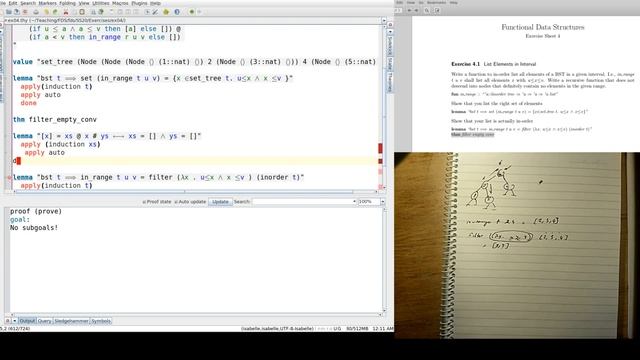Click the greyed arrow icon after the green circle
The image size is (640, 360).
point(199,12)
